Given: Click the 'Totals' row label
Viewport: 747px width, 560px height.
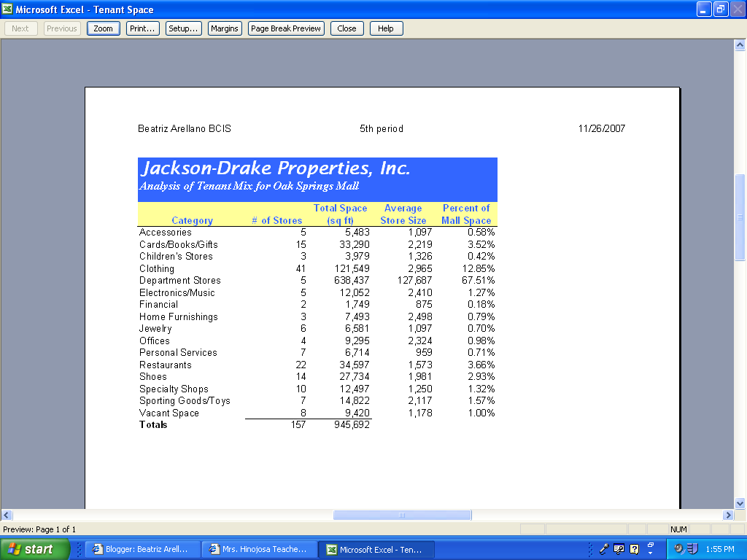Looking at the screenshot, I should 153,425.
